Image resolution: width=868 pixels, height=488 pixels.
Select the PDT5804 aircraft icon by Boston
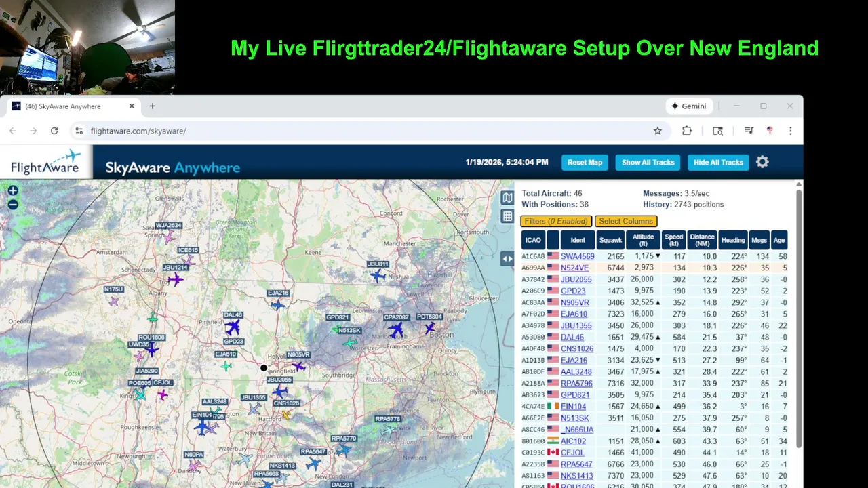[x=429, y=328]
